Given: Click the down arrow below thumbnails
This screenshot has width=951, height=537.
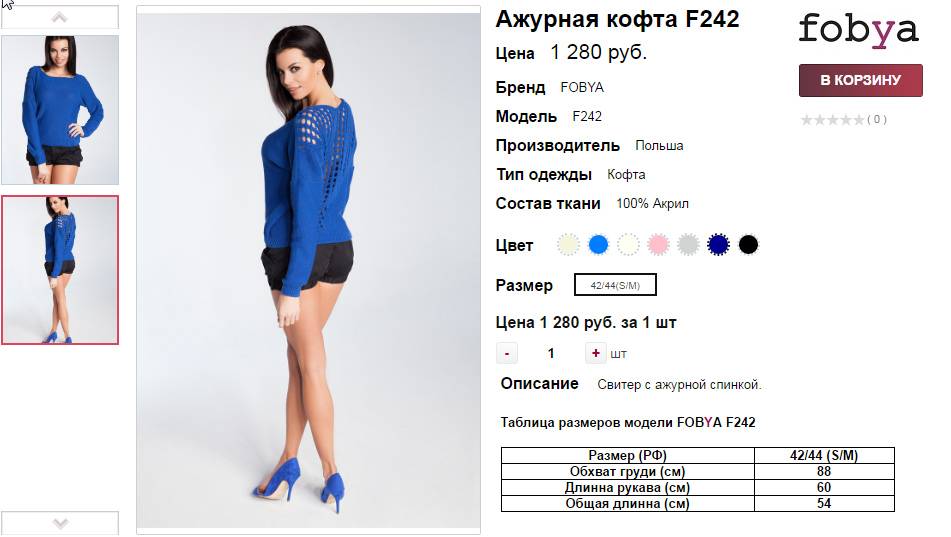Looking at the screenshot, I should point(59,523).
